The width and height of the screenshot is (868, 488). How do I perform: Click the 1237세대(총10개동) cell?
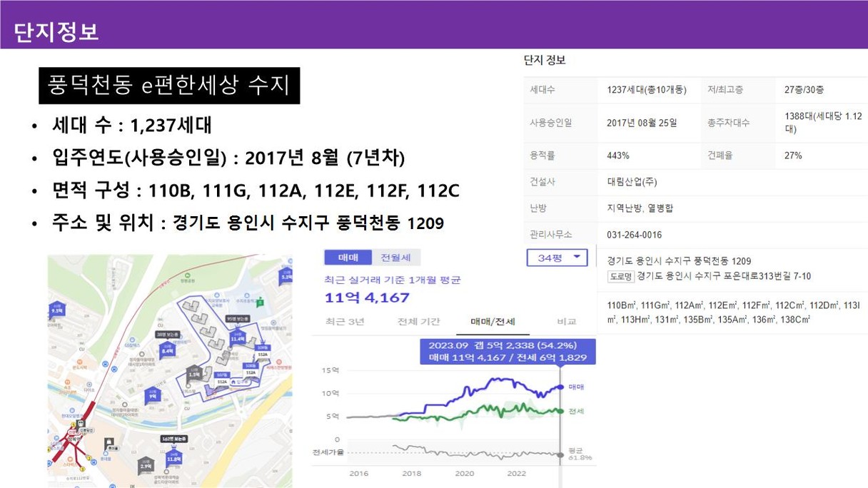tap(647, 90)
